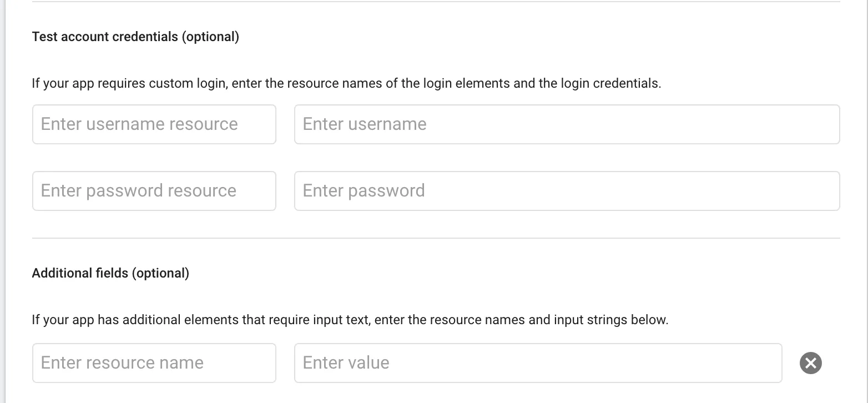This screenshot has height=403, width=868.
Task: Click "(optional)" beside Test account credentials
Action: [x=210, y=37]
